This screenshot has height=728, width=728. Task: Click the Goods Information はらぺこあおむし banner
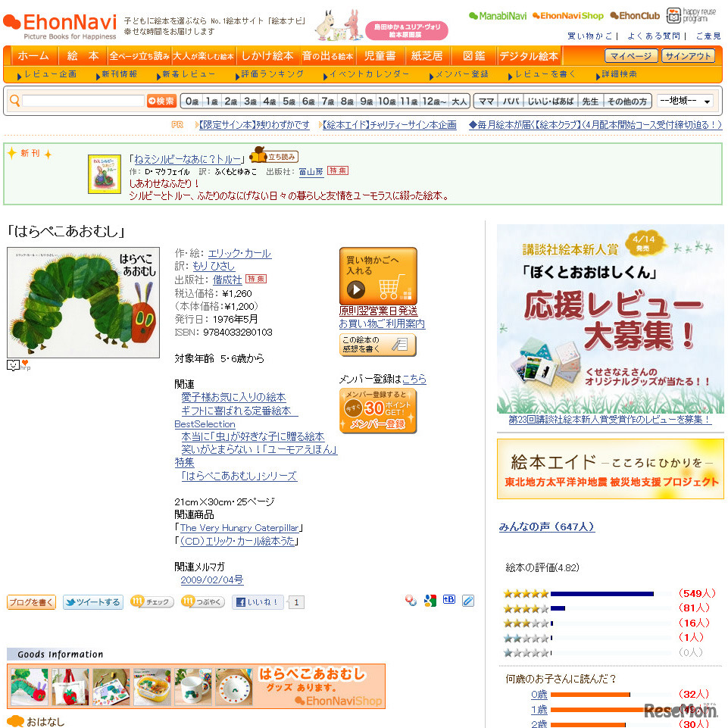(x=196, y=686)
